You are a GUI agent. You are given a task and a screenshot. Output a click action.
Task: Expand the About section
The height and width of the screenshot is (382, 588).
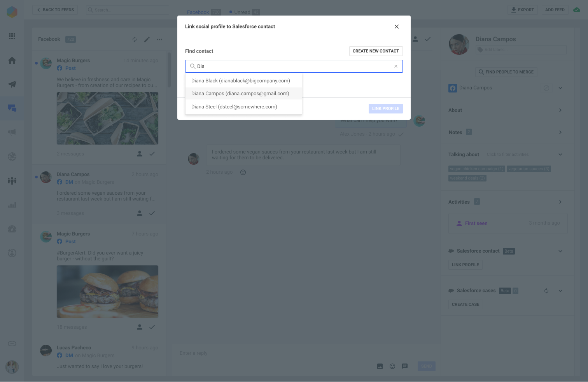(560, 110)
